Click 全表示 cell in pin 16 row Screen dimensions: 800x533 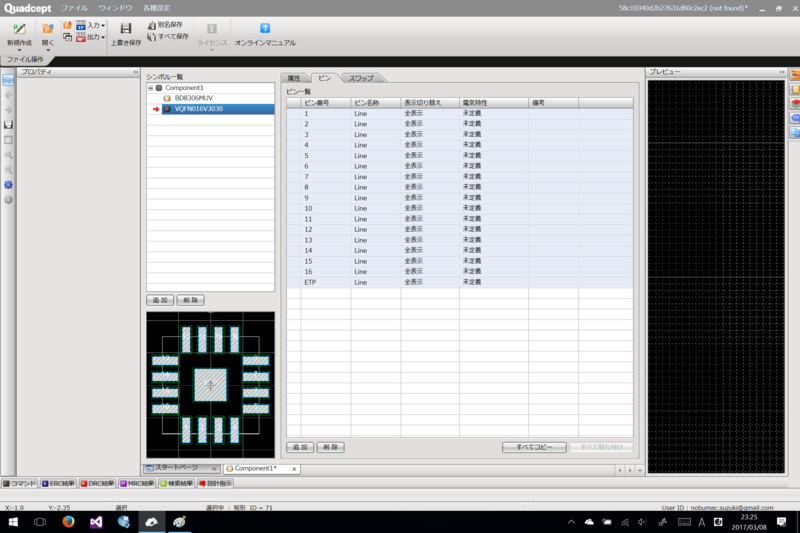(x=430, y=271)
